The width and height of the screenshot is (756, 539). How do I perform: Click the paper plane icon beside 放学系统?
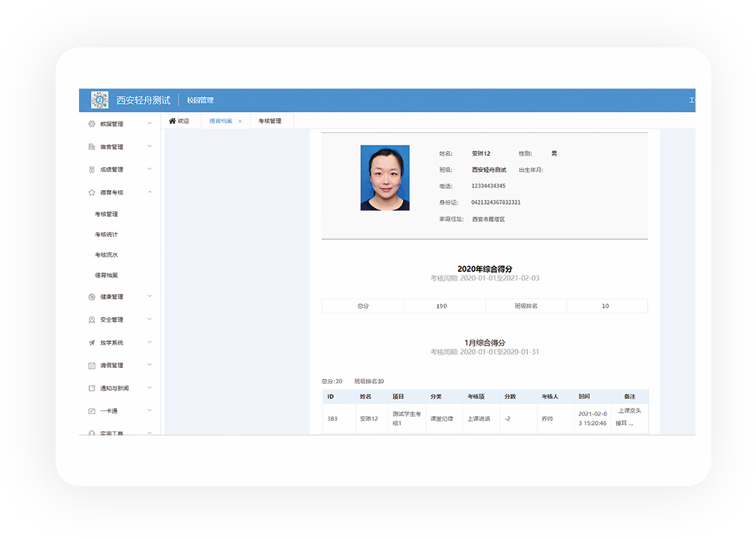(91, 343)
